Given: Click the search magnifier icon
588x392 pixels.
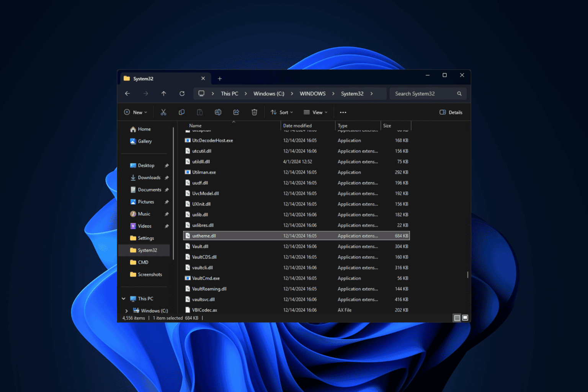Looking at the screenshot, I should (x=459, y=93).
